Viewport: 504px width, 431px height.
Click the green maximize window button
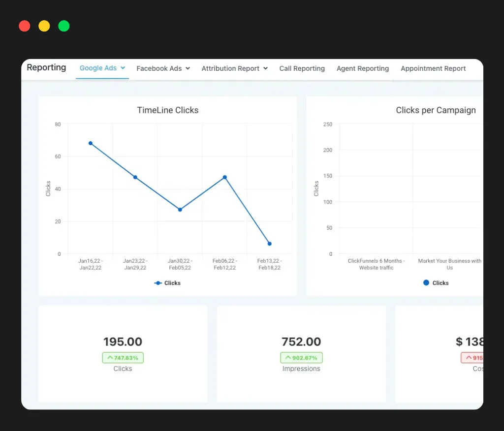pyautogui.click(x=63, y=26)
